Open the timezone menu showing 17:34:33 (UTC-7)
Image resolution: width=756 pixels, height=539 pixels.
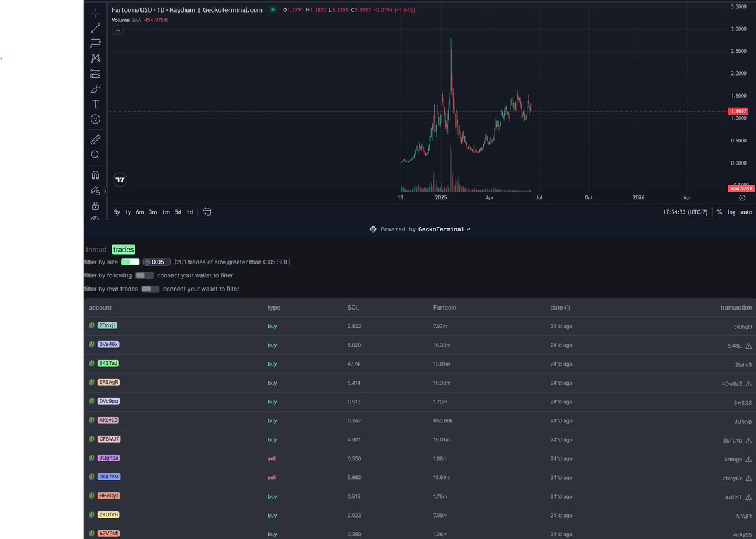pos(686,212)
